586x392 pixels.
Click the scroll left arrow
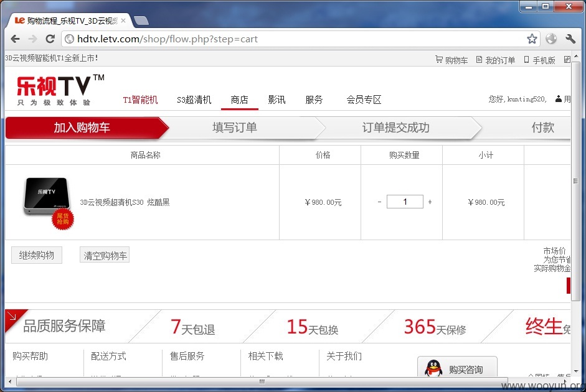pos(10,381)
